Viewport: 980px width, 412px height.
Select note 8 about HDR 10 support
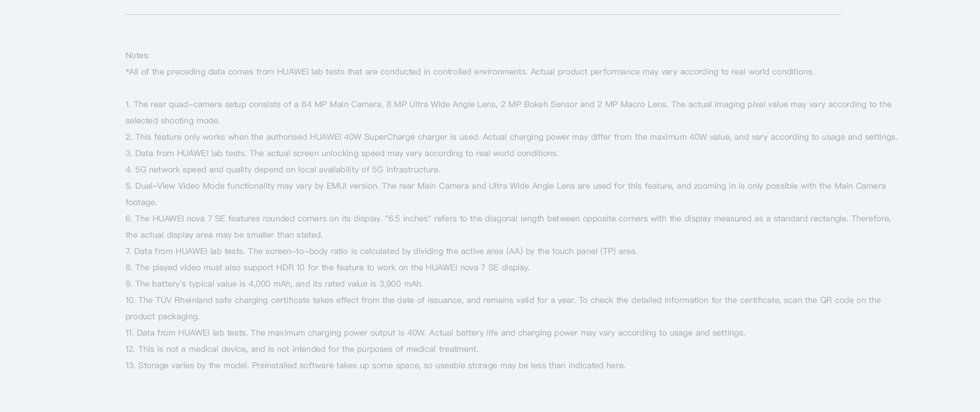pos(328,267)
